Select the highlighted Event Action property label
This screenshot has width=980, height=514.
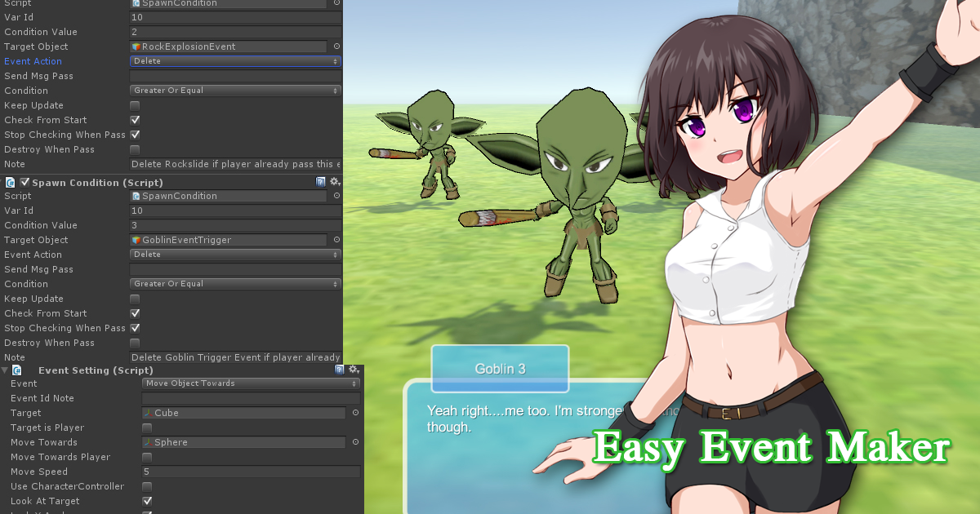(33, 61)
